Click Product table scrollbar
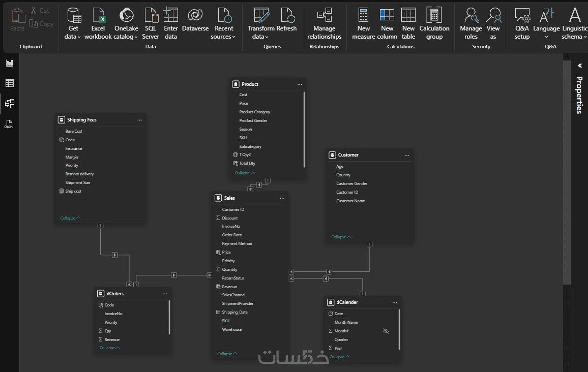The width and height of the screenshot is (588, 372). click(x=304, y=130)
